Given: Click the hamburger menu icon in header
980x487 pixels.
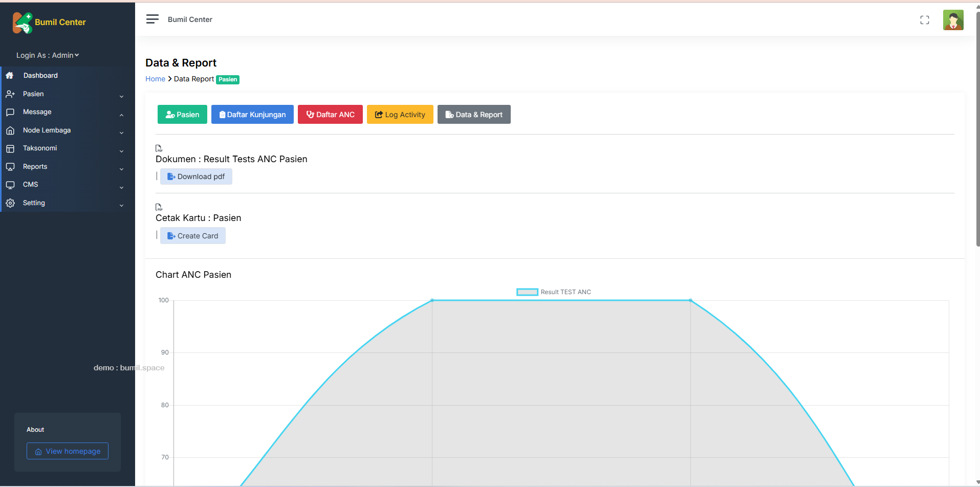Looking at the screenshot, I should pyautogui.click(x=152, y=19).
